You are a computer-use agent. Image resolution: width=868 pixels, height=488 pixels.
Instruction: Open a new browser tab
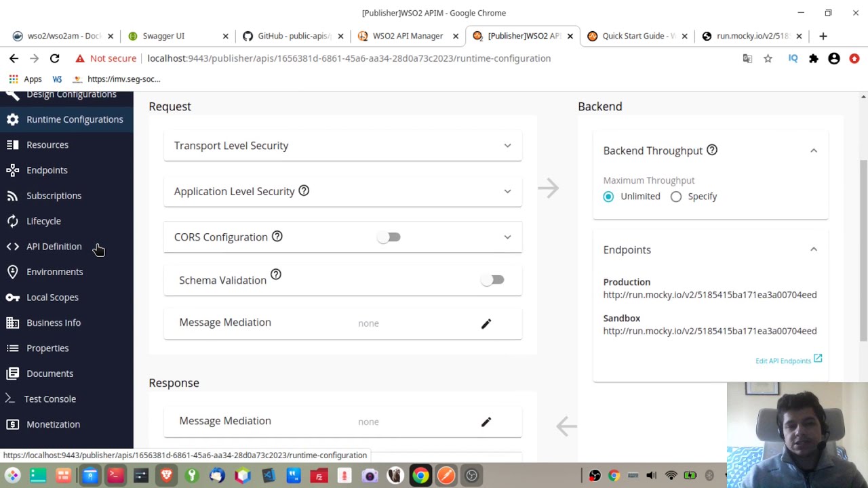tap(823, 36)
